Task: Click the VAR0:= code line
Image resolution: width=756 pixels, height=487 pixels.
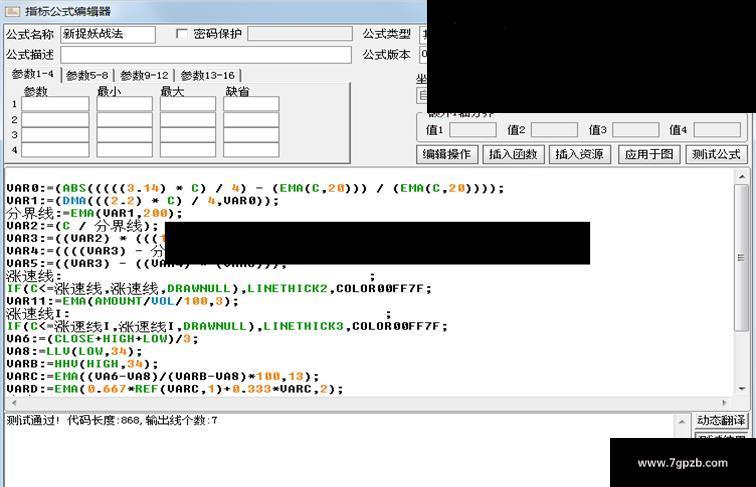Action: coord(255,188)
